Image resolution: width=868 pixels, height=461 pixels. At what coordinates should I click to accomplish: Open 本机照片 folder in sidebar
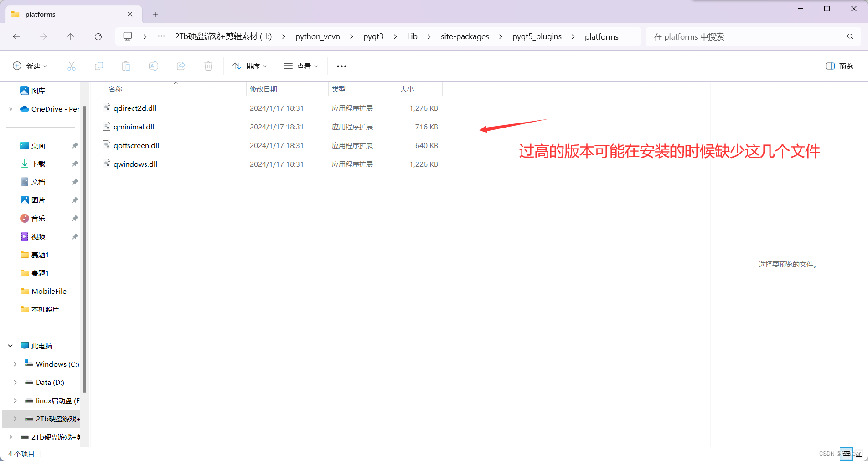pos(40,309)
